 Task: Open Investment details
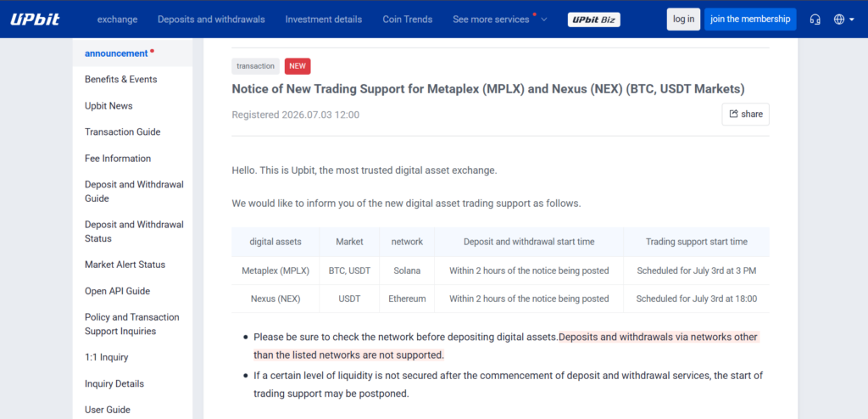[x=324, y=20]
